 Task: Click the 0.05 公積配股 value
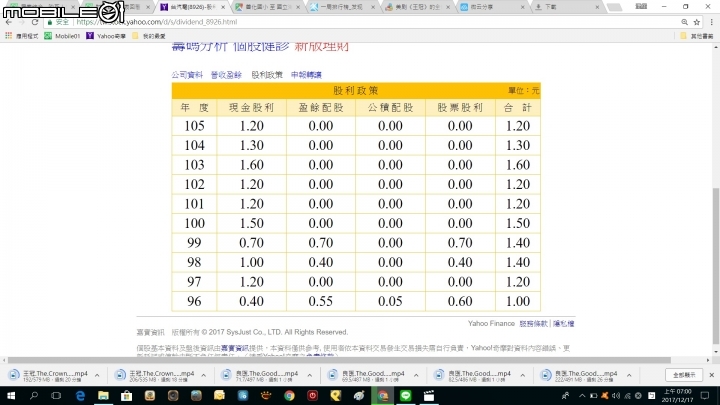click(390, 301)
